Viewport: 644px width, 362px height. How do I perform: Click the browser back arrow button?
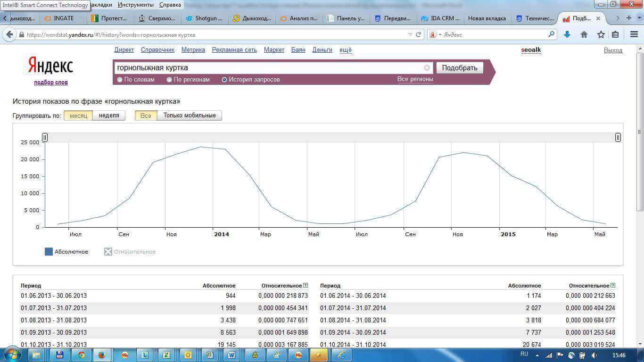pyautogui.click(x=8, y=34)
